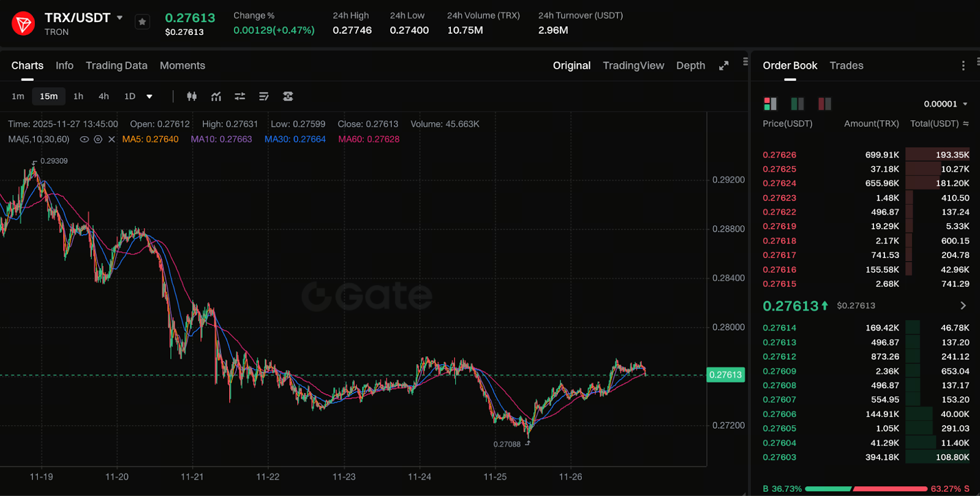980x496 pixels.
Task: Select the 15m timeframe
Action: pyautogui.click(x=49, y=96)
